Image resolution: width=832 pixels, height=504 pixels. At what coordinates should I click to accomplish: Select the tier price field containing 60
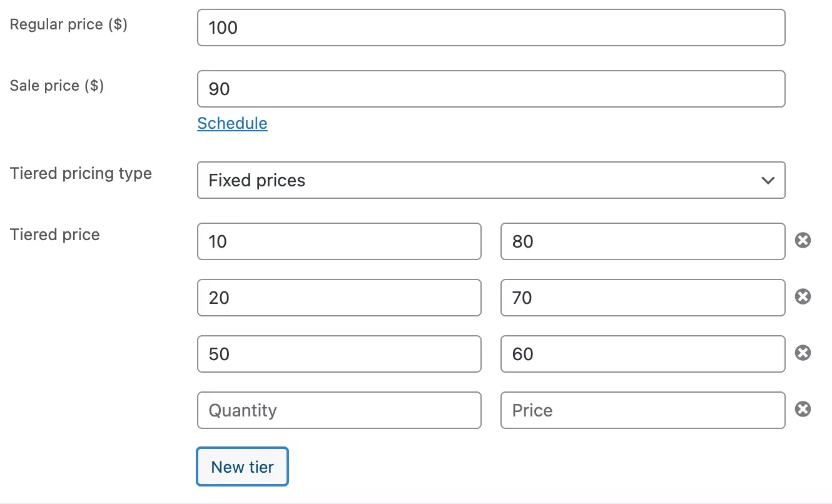tap(642, 354)
